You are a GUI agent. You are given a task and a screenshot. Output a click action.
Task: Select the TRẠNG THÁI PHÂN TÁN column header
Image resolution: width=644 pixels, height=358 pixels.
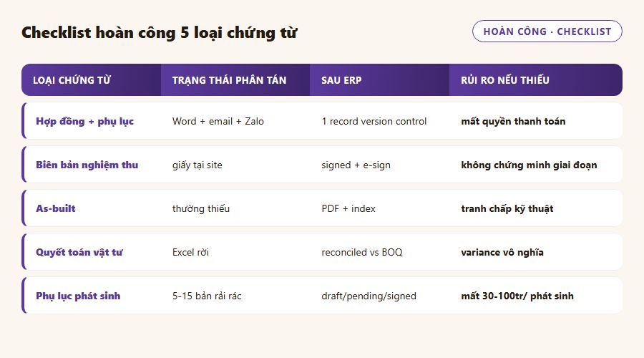(x=235, y=79)
